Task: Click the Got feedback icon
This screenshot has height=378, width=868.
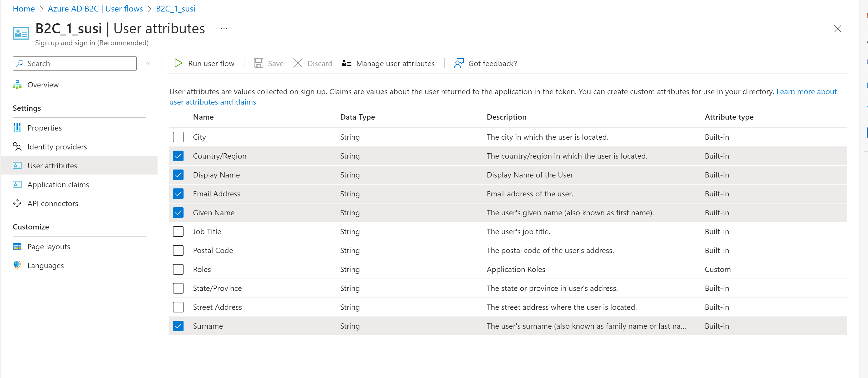Action: click(x=458, y=63)
